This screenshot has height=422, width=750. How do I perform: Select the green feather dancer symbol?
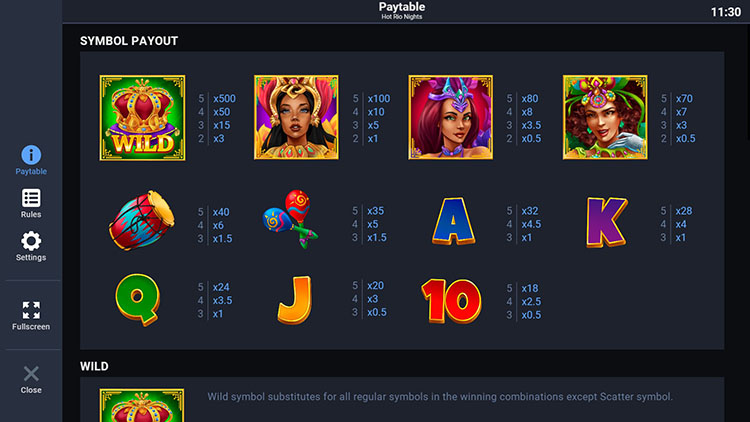point(604,118)
